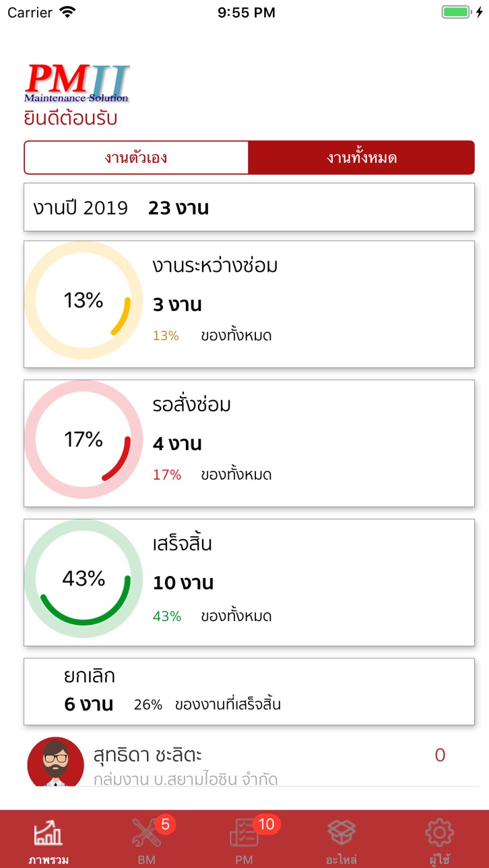Open the ยกเลิก 6 งาน card

tap(249, 692)
